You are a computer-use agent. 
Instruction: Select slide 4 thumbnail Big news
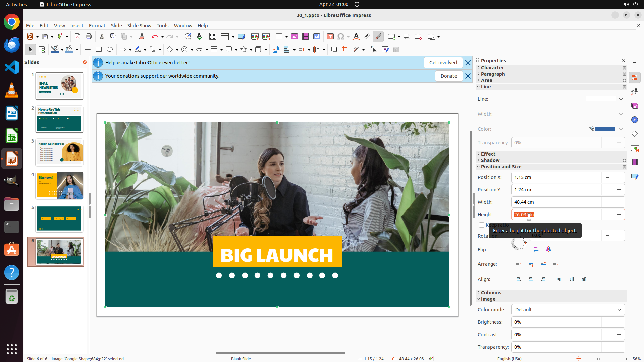tap(59, 186)
